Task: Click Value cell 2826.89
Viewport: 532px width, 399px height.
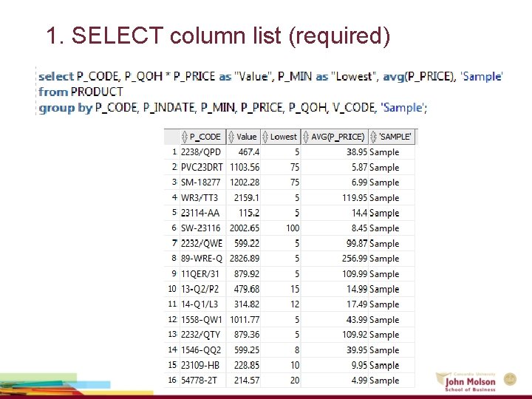Action: point(245,259)
